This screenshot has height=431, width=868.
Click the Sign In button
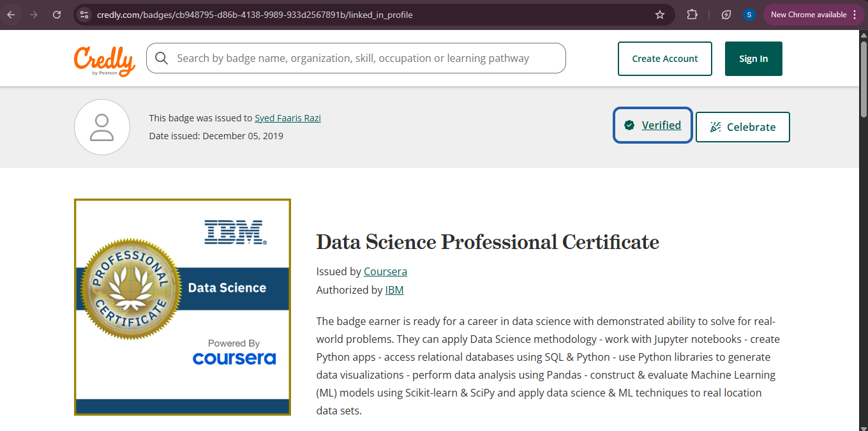pos(754,59)
